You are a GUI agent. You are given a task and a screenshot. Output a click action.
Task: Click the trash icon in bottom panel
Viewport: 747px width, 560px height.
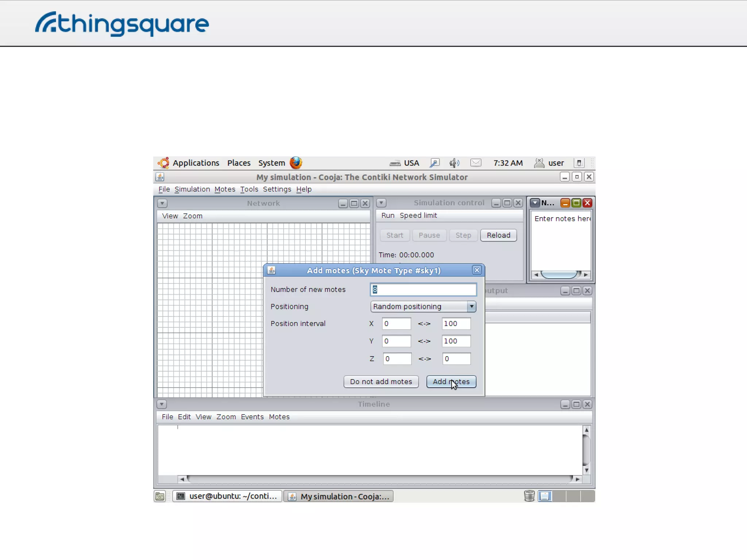(529, 496)
